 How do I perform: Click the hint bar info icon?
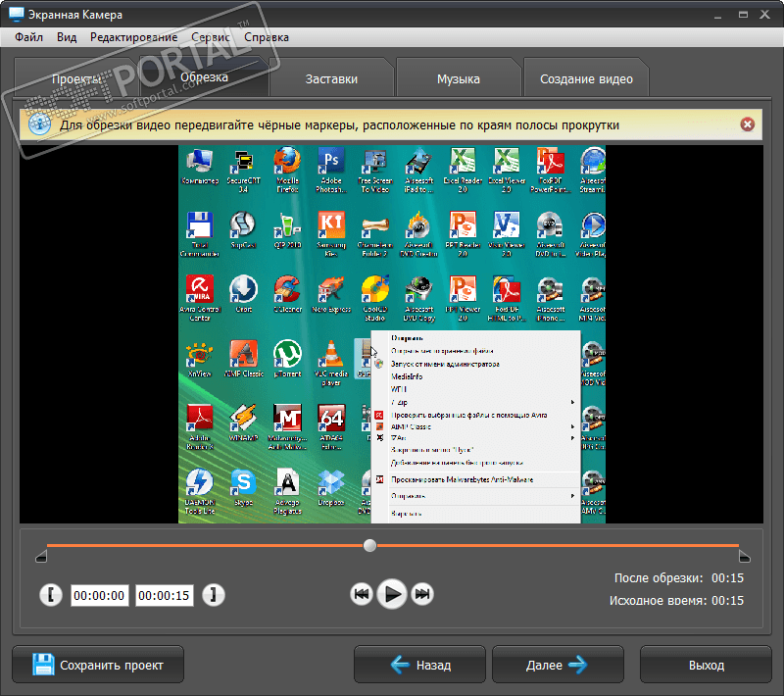[x=39, y=124]
